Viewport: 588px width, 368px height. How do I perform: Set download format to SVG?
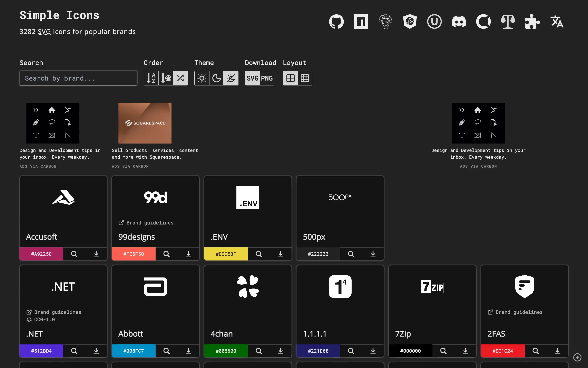252,78
